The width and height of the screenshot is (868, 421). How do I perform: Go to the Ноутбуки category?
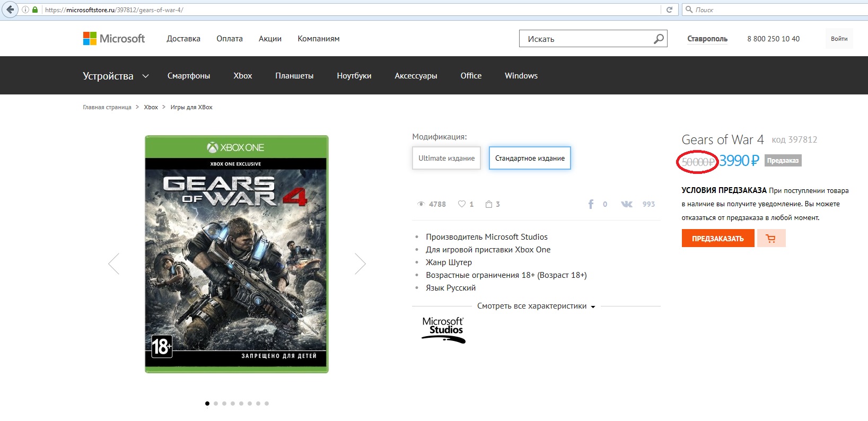[x=354, y=76]
